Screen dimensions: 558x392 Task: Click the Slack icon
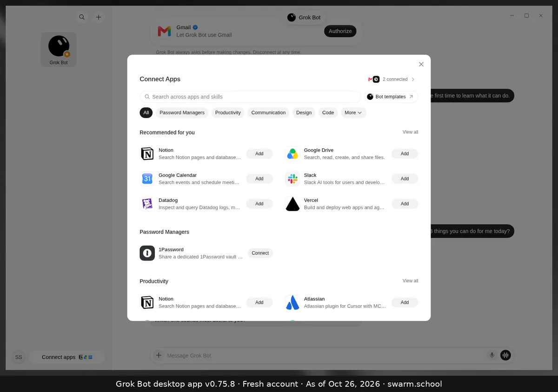click(x=292, y=179)
